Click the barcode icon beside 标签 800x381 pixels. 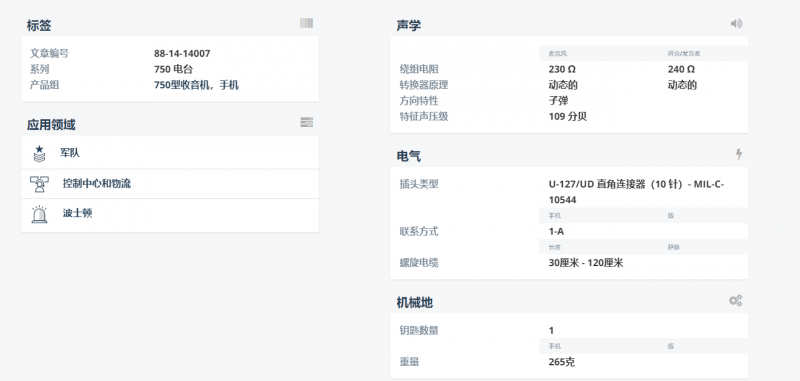pyautogui.click(x=306, y=23)
